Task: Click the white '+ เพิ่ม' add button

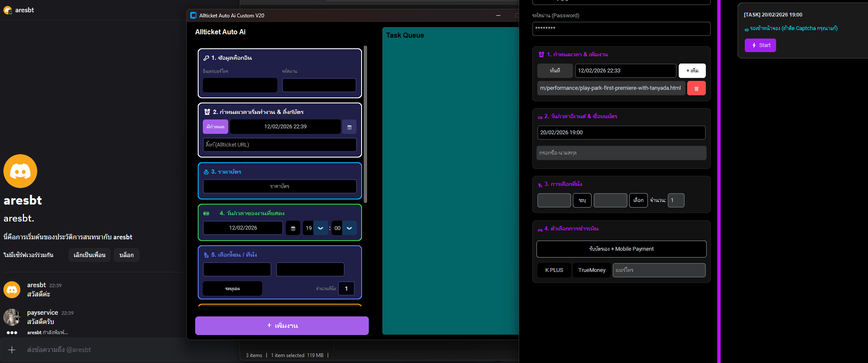Action: click(692, 71)
